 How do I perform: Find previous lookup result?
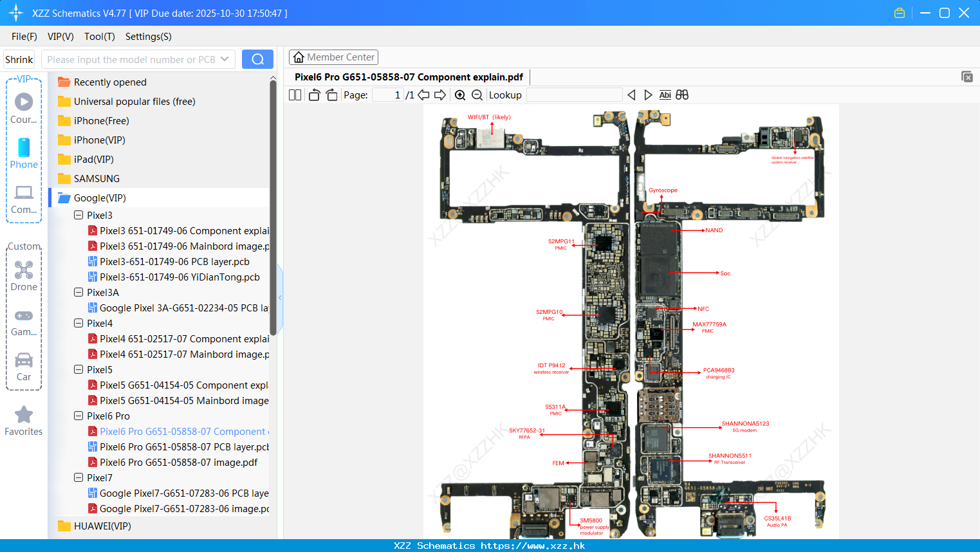click(x=631, y=95)
